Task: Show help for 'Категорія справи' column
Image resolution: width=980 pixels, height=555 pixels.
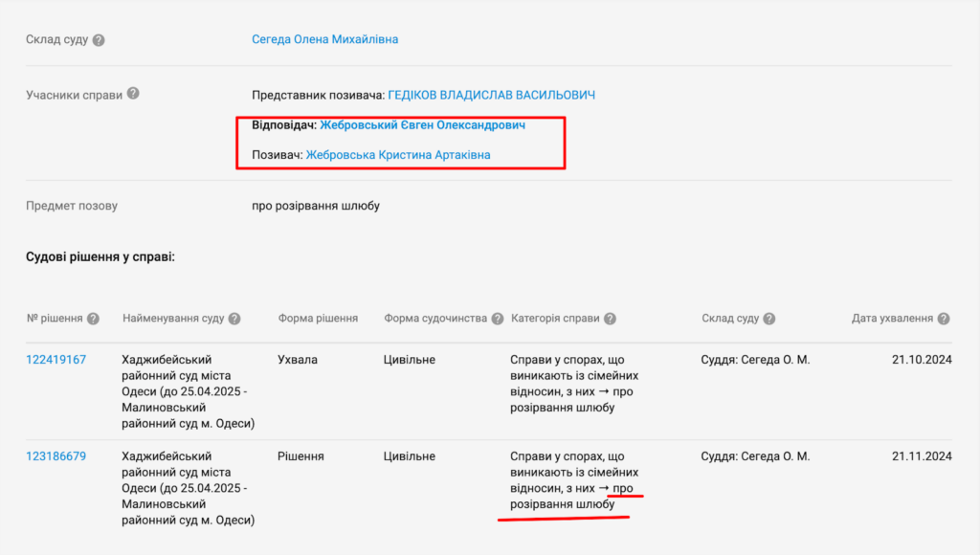Action: [610, 319]
